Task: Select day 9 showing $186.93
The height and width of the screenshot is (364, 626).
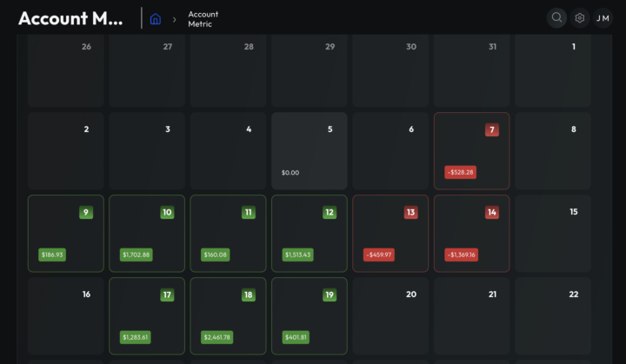Action: (x=65, y=233)
